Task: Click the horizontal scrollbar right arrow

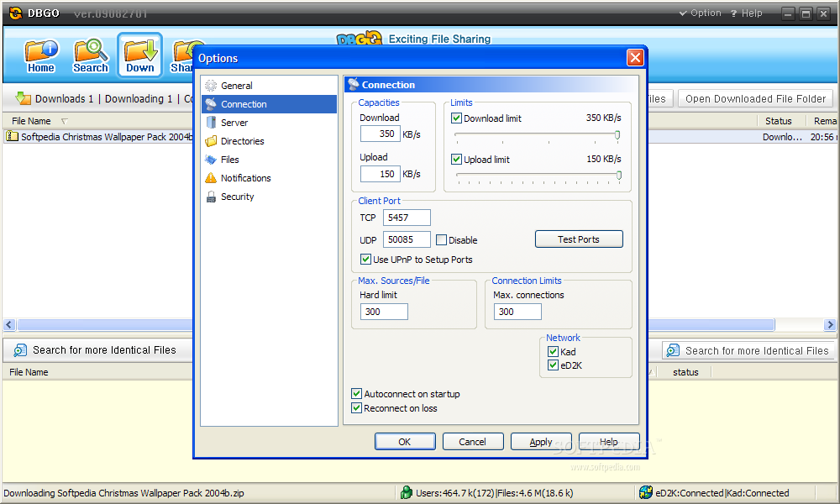Action: click(830, 324)
